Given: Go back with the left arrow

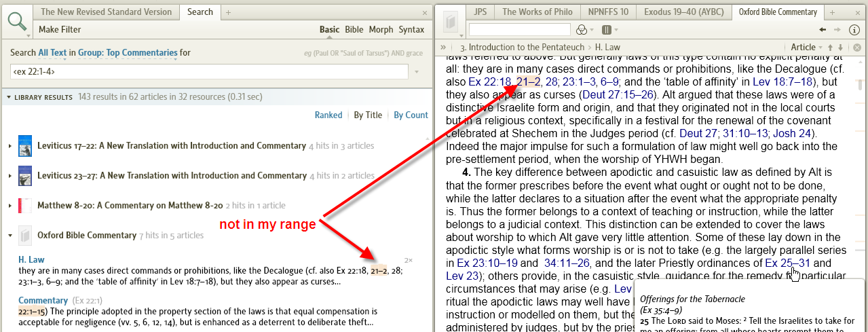Looking at the screenshot, I should pos(823,30).
